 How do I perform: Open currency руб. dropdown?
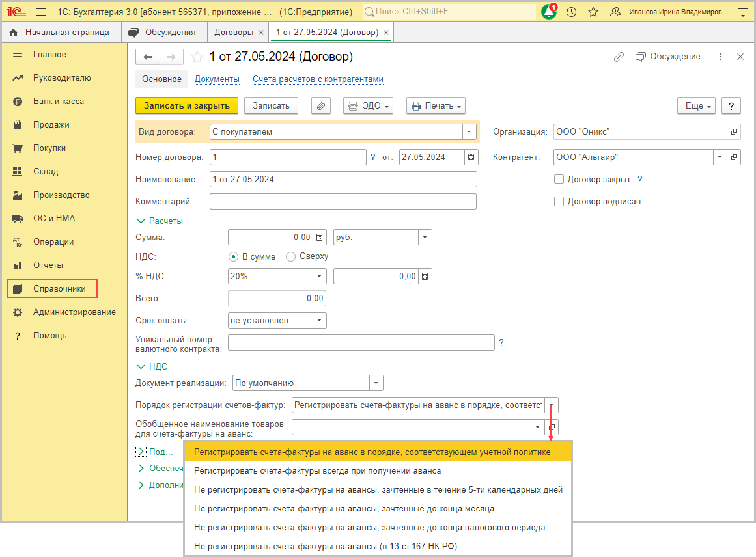coord(425,237)
